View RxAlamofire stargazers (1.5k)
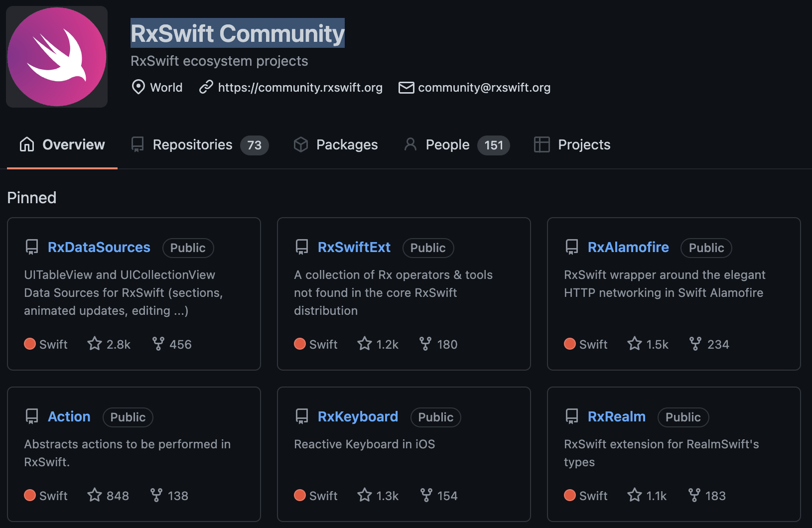 648,344
